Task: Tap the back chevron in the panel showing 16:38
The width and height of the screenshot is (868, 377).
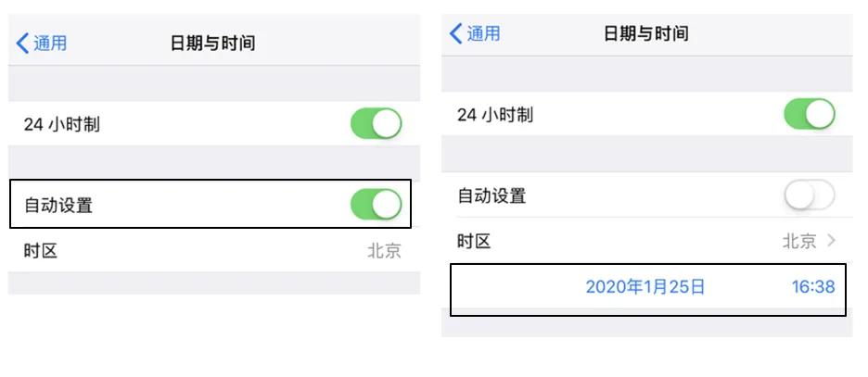Action: [x=456, y=33]
